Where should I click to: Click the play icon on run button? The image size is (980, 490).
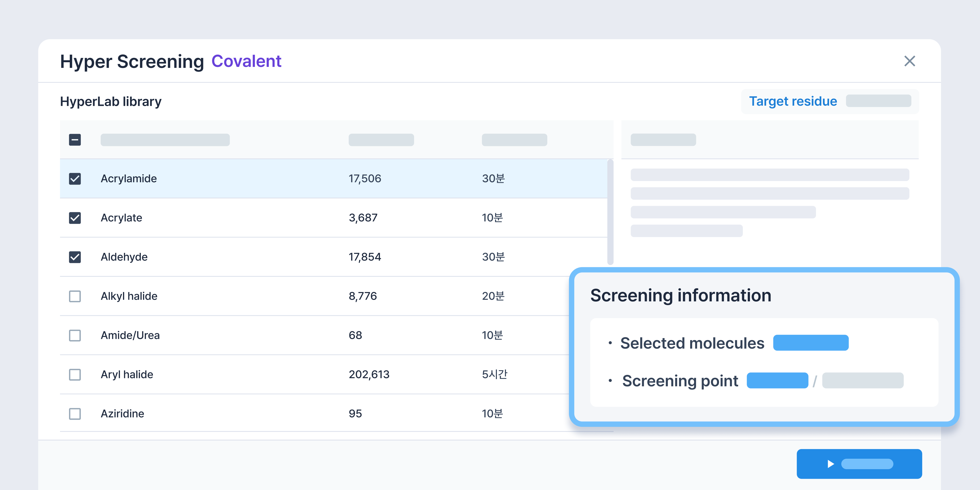tap(831, 464)
